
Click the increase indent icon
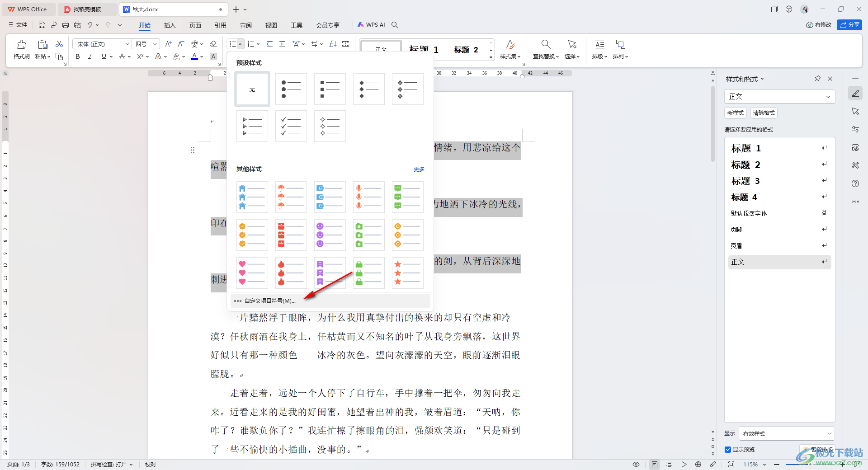[x=282, y=44]
